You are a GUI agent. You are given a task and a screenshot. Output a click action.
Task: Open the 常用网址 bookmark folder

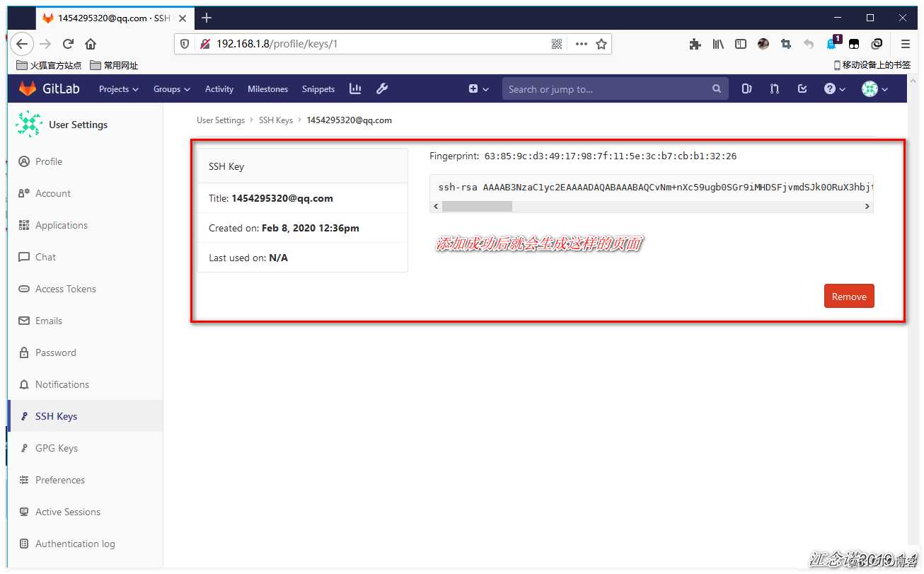coord(114,65)
